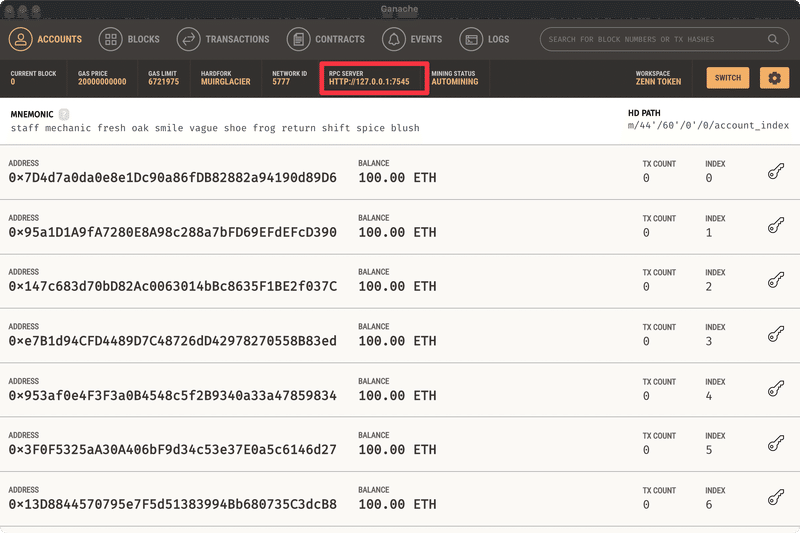Select address 0x95a1D1A9fA7280E8A98c288a7bFD69EFdEFcD390
The image size is (800, 533).
(x=172, y=232)
